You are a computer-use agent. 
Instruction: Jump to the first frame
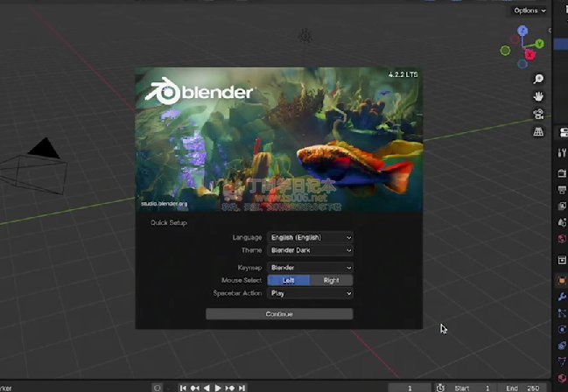tap(183, 388)
